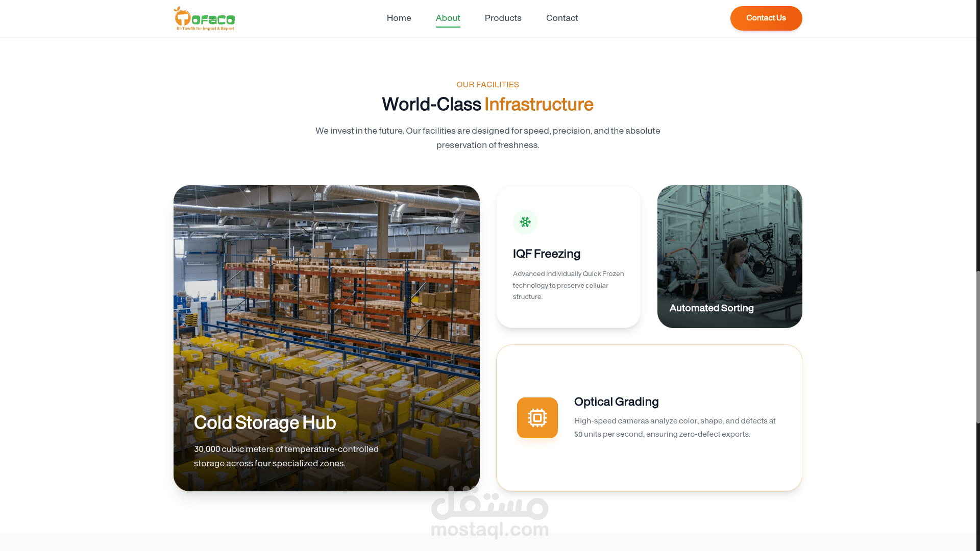Click the IQF Freezing card title
980x551 pixels.
pyautogui.click(x=547, y=254)
